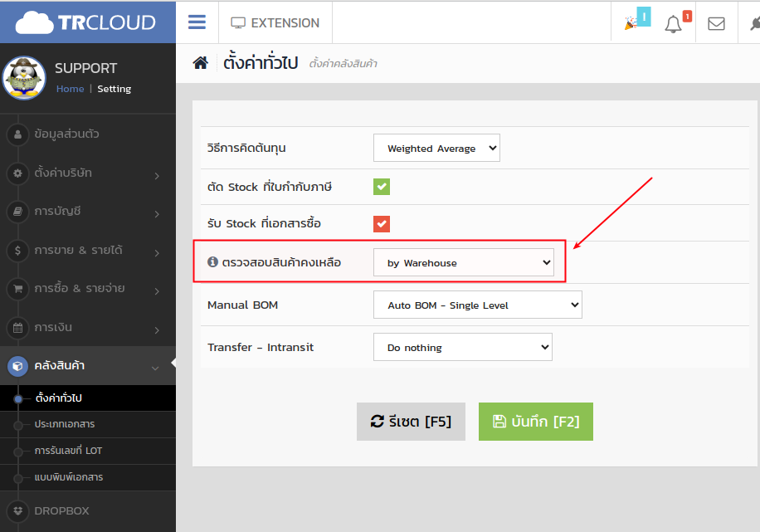
Task: Open Auto BOM - Single Level dropdown
Action: pos(477,305)
